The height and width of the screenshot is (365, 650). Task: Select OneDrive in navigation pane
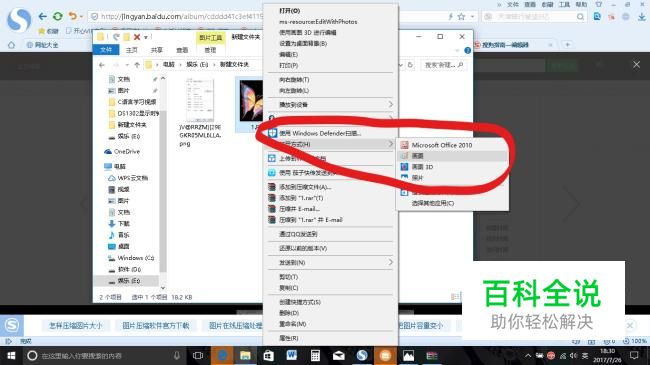122,151
